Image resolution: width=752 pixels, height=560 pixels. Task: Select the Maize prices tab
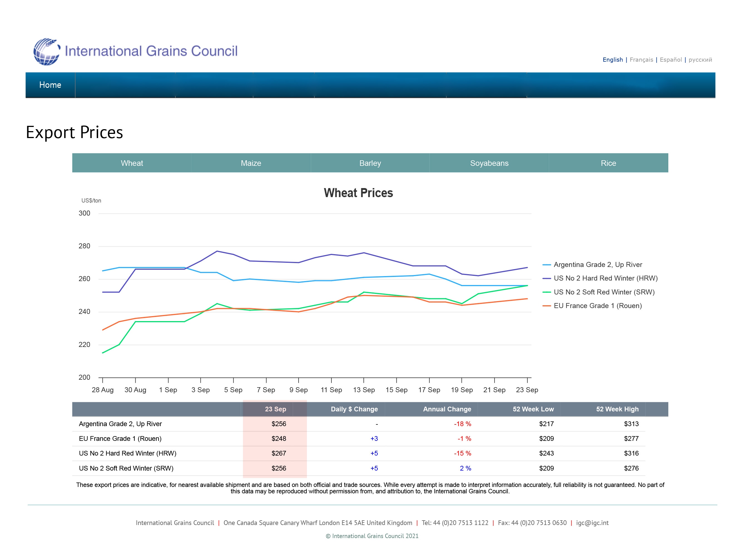tap(251, 163)
